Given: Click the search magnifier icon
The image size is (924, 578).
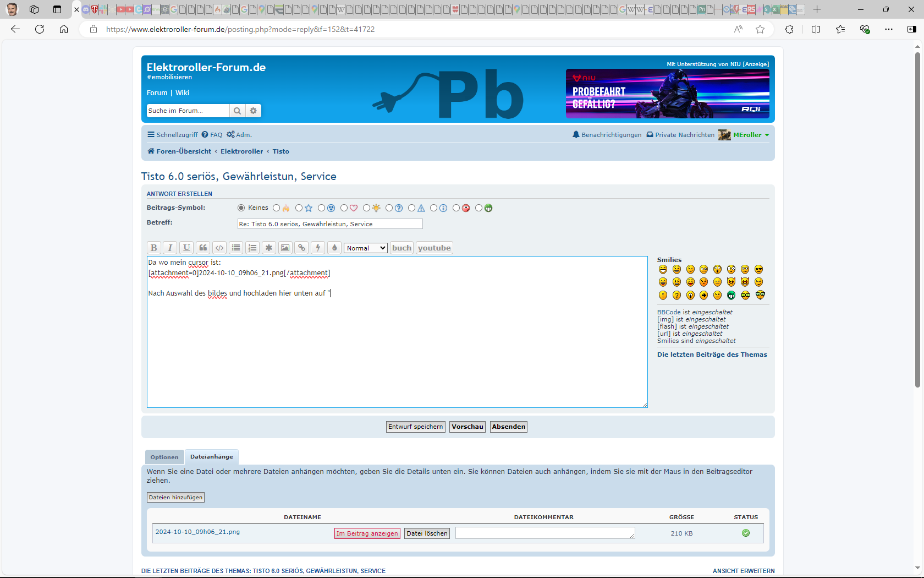Looking at the screenshot, I should 237,111.
